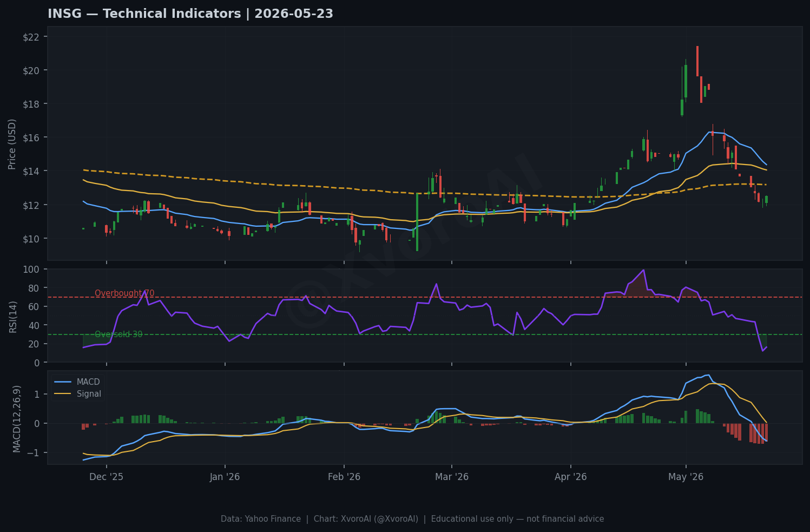810x532 pixels.
Task: Click the MACD axis value 1
Action: pos(37,395)
